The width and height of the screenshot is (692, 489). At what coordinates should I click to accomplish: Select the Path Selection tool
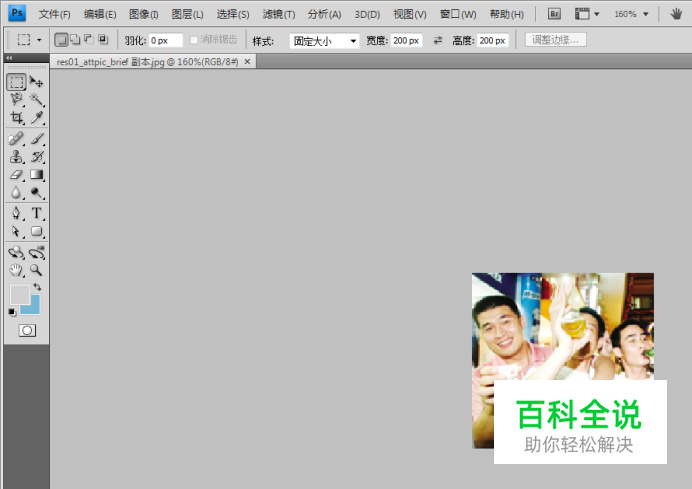(x=16, y=231)
